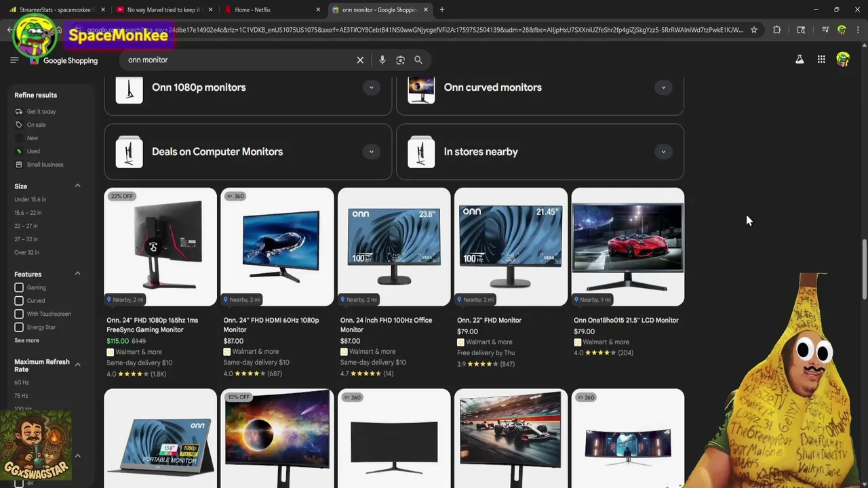Choose 60 Hz refresh rate

pyautogui.click(x=22, y=382)
